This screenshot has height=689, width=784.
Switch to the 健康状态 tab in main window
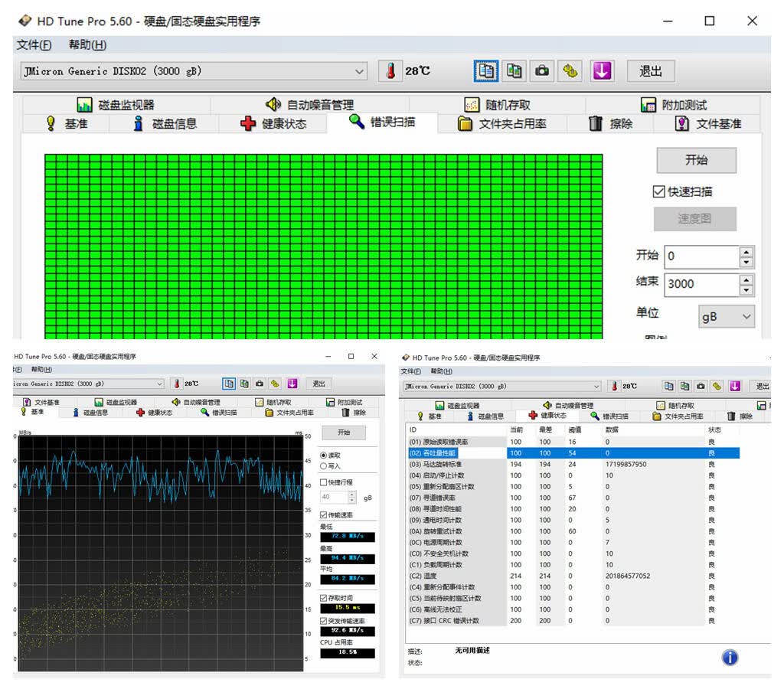273,123
